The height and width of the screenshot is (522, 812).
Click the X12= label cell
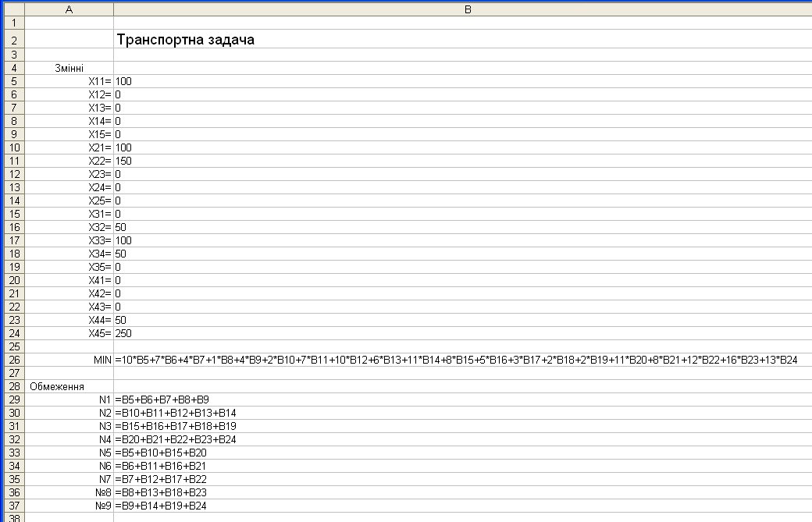point(69,94)
